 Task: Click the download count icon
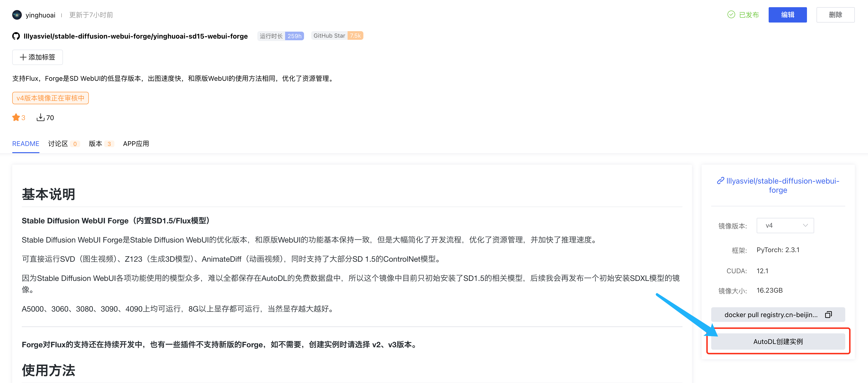point(40,117)
